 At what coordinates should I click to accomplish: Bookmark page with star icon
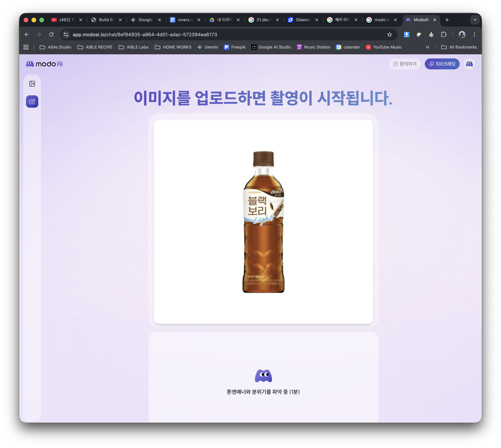389,35
